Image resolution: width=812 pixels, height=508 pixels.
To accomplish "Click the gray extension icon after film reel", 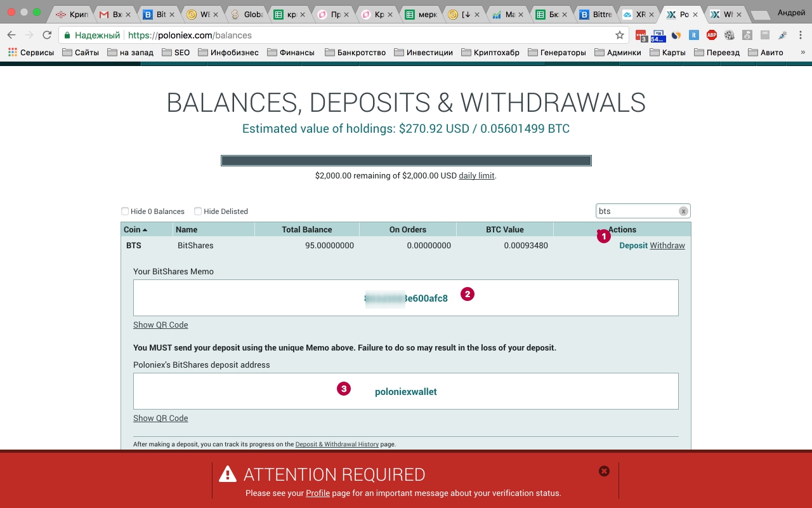I will coord(747,36).
